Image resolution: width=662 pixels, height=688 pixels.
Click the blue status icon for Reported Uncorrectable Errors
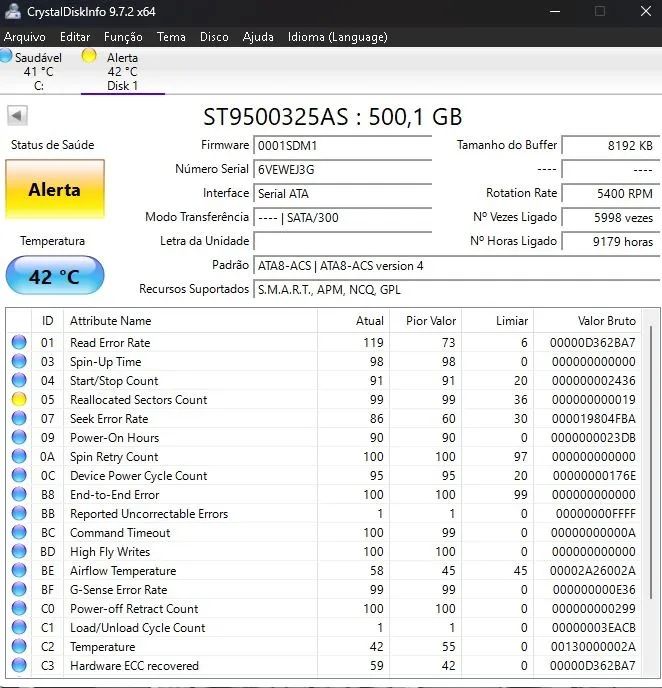(19, 513)
